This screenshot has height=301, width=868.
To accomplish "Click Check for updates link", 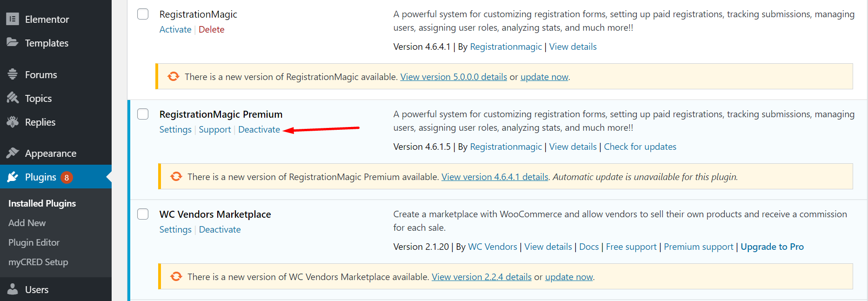I will pos(640,147).
